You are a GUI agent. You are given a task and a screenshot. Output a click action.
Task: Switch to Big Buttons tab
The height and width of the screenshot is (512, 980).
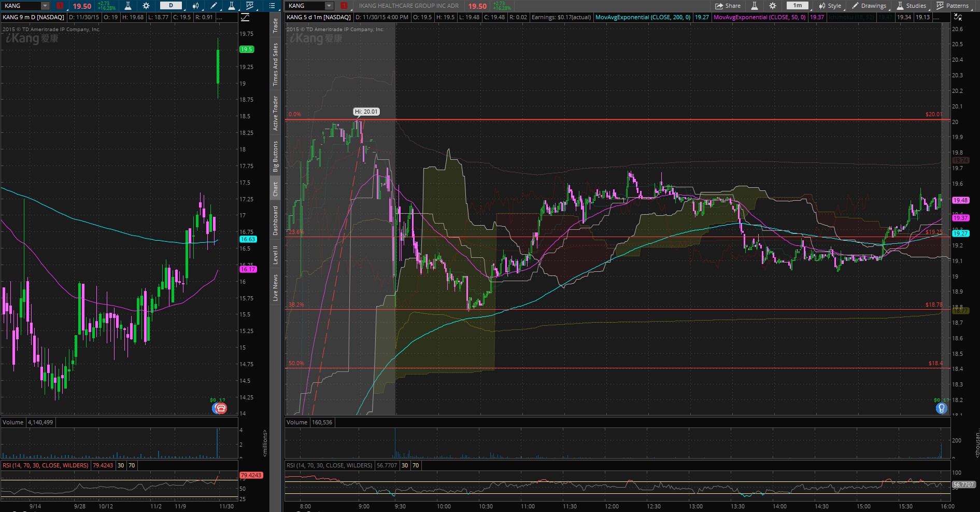275,156
